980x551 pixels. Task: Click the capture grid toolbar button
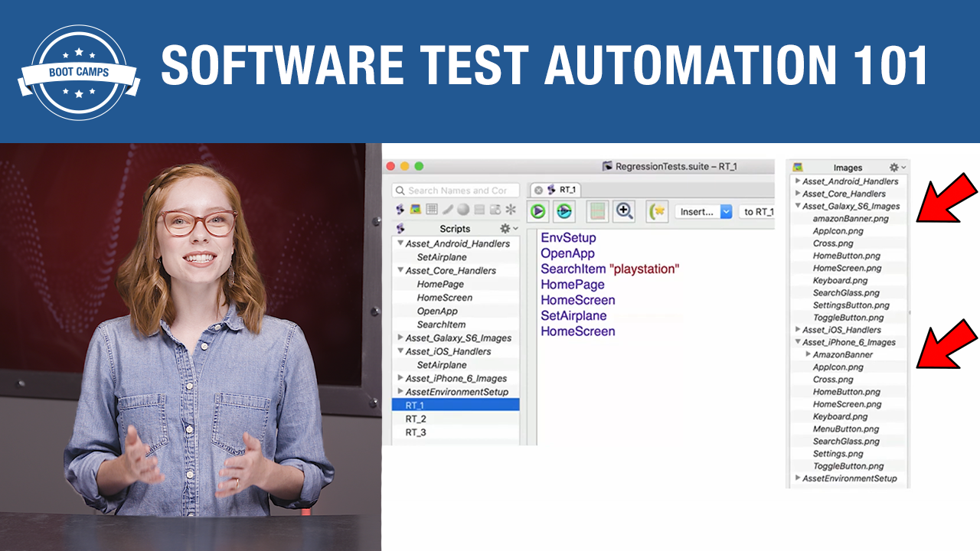point(597,211)
